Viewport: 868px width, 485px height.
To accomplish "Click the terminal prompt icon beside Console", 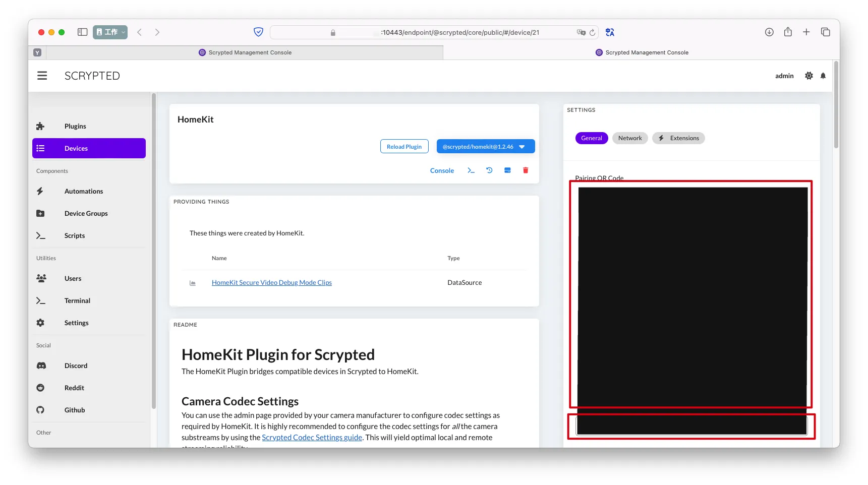I will (471, 170).
